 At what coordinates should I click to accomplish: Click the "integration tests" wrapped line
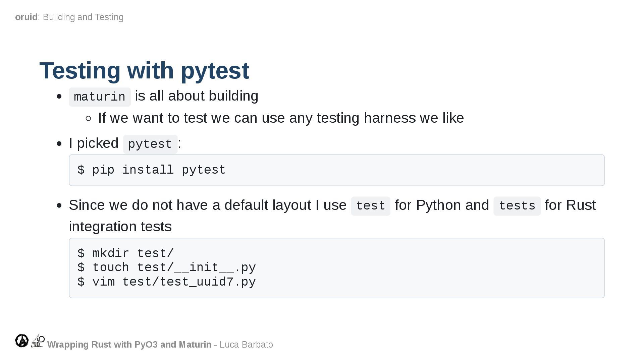point(120,227)
